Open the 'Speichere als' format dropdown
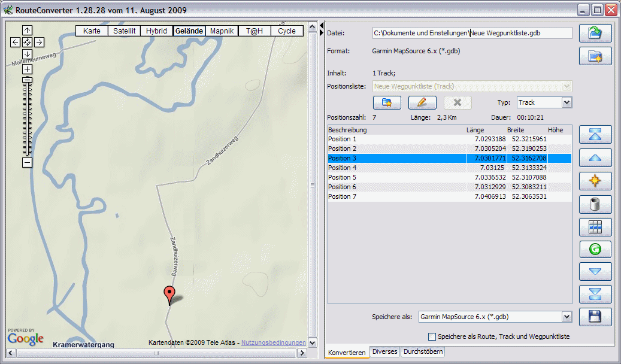 567,317
